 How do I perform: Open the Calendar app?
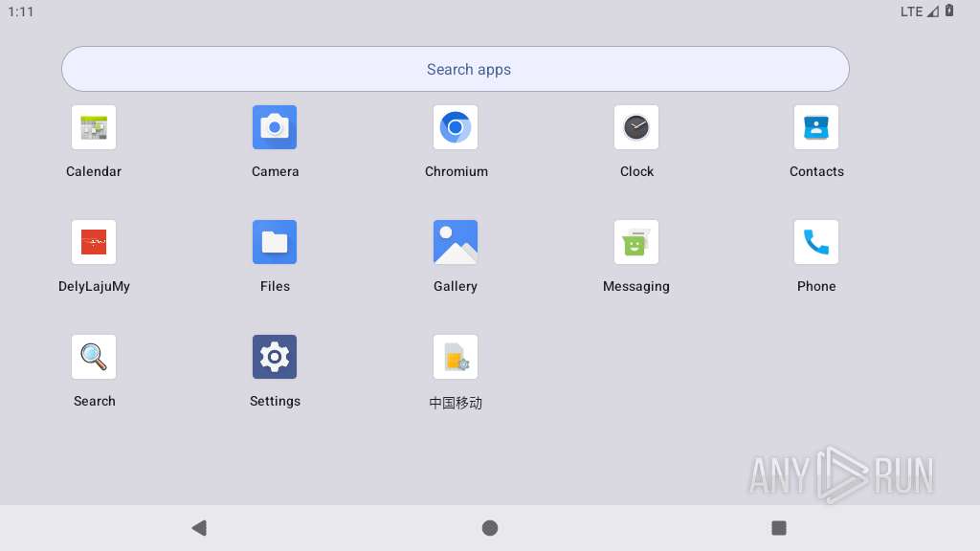94,127
